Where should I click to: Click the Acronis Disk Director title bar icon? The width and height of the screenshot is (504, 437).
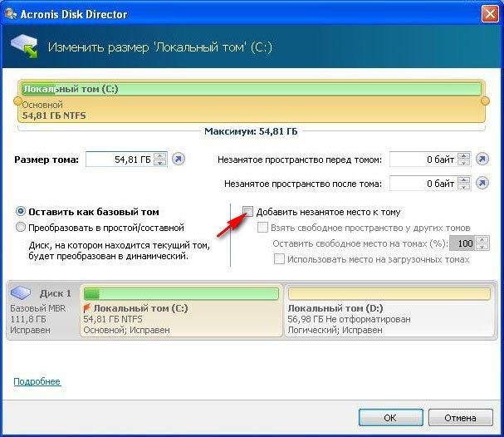11,14
